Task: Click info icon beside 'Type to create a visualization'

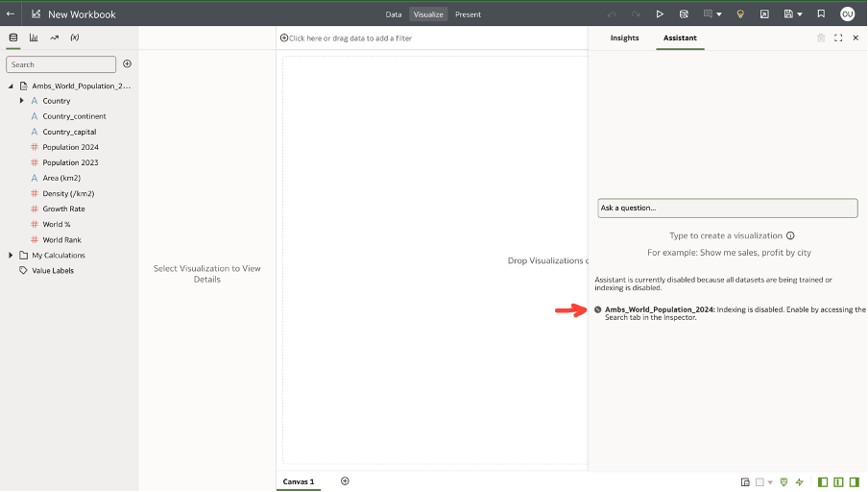Action: click(790, 235)
